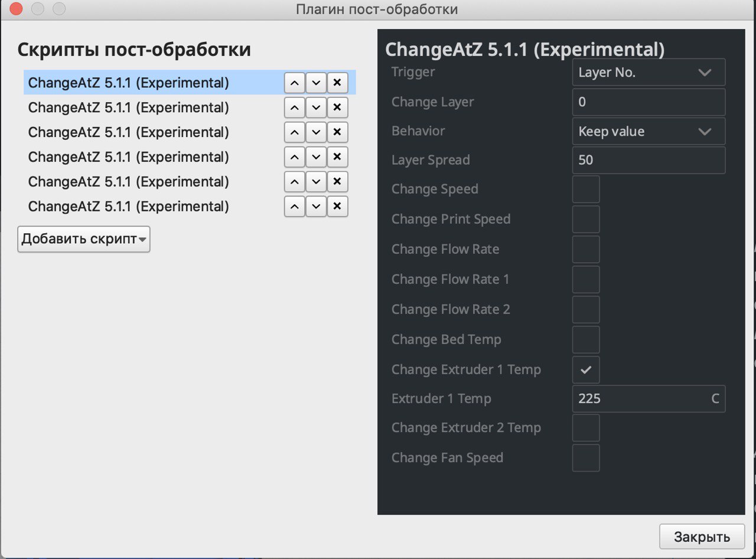Uncheck the Change Extruder 1 Temp checkbox

point(586,370)
